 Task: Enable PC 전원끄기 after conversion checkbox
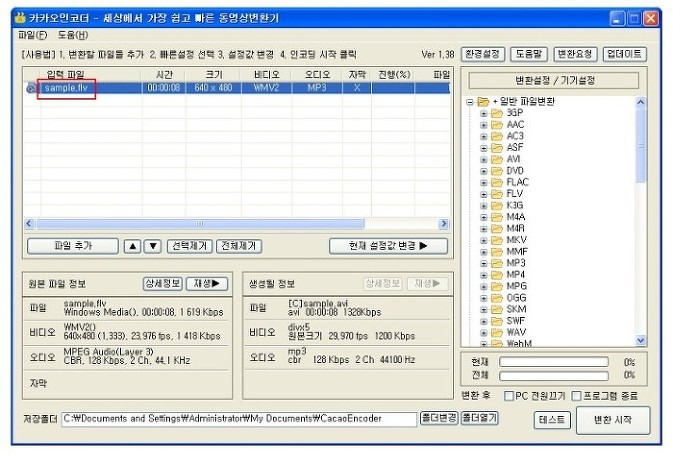click(x=509, y=395)
